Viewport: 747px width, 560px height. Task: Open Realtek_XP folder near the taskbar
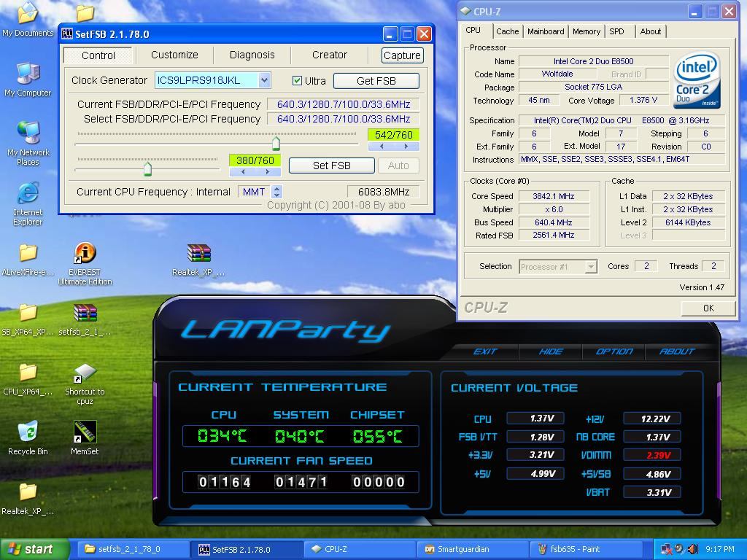[x=28, y=499]
